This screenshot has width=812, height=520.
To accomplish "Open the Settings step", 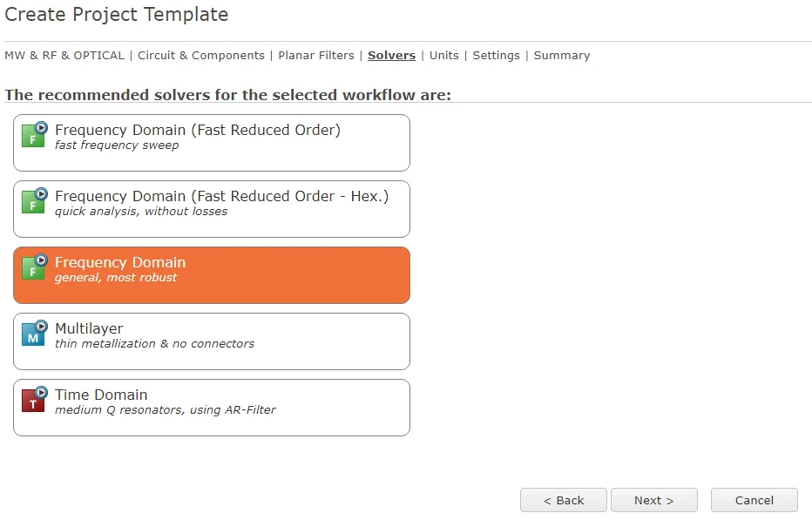I will (x=496, y=56).
